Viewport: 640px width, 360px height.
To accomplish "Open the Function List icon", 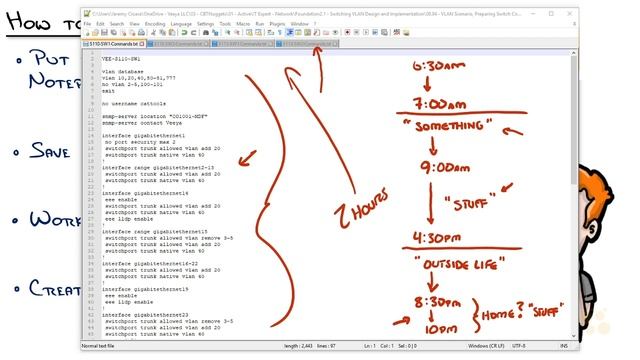I will coord(316,33).
